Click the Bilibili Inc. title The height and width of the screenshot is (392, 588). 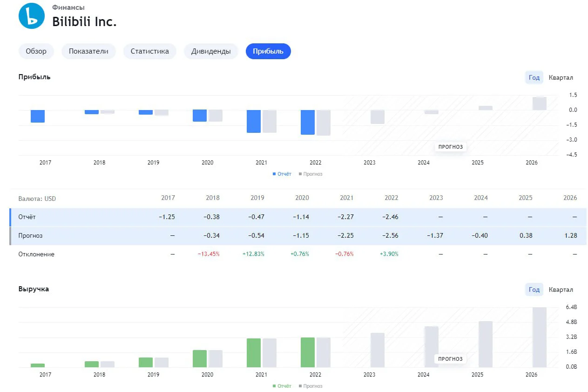click(84, 21)
